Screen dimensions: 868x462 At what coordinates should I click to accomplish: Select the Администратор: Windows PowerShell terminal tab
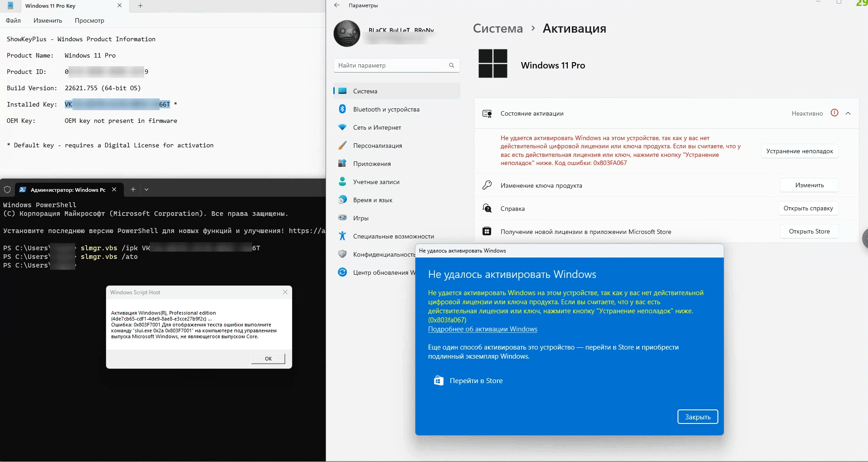[x=68, y=190]
